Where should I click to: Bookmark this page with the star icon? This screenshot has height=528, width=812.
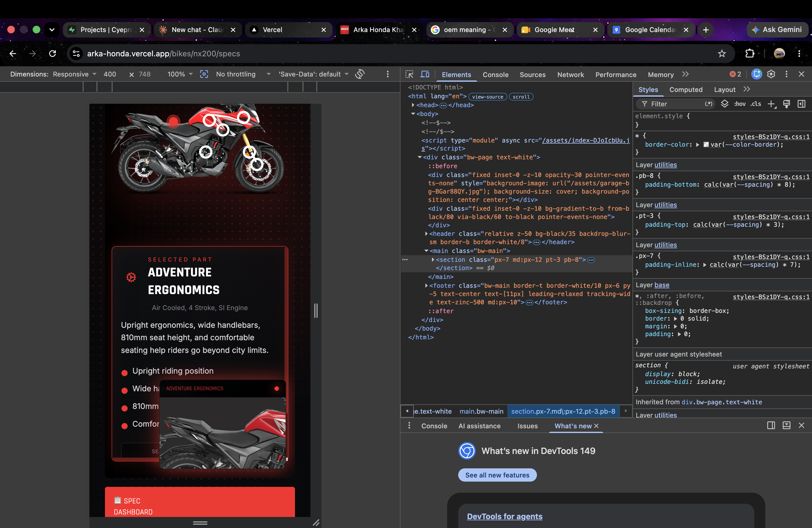click(722, 54)
